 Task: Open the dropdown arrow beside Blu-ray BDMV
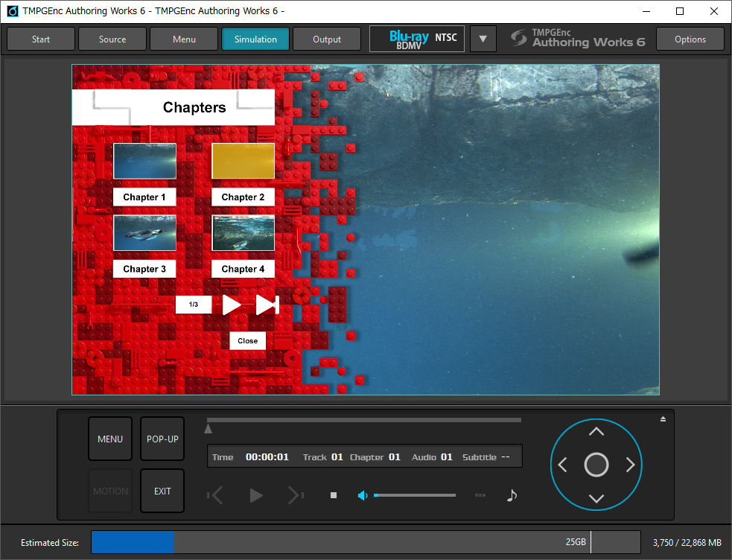click(483, 39)
